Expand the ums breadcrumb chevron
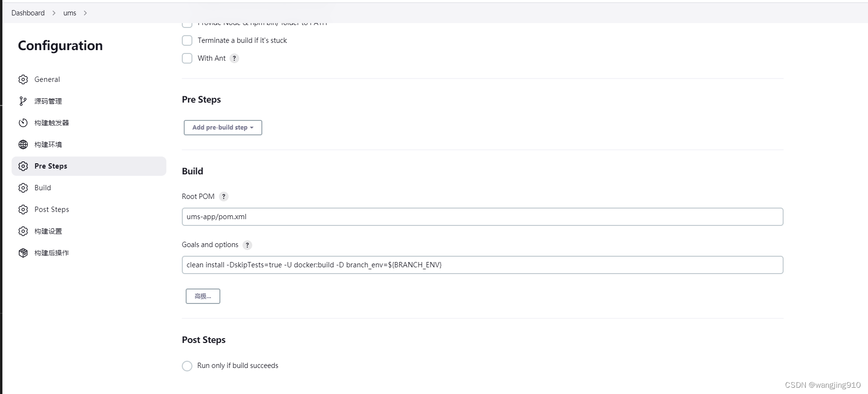868x394 pixels. [85, 13]
